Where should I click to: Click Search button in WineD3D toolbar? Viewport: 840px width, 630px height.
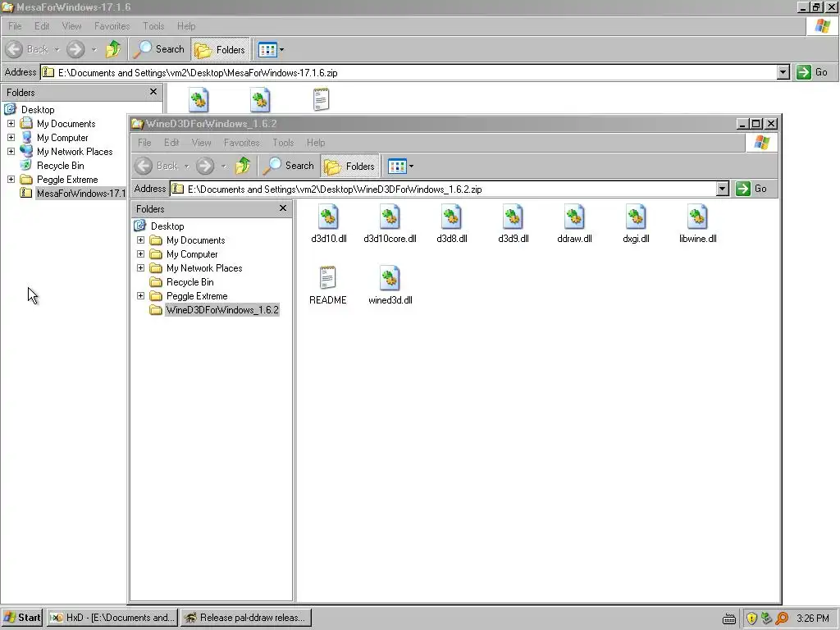point(288,166)
